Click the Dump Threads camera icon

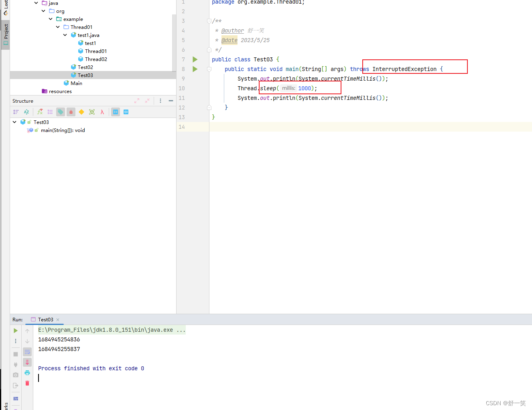point(16,375)
